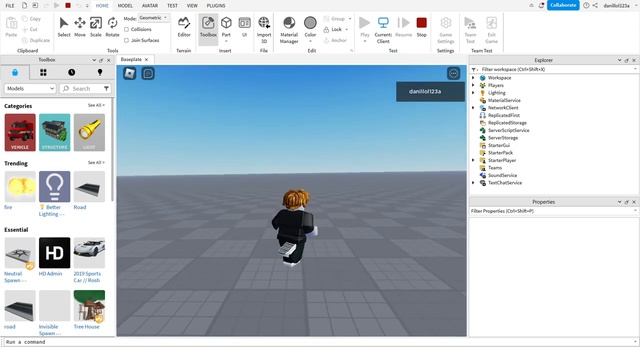Image resolution: width=640 pixels, height=360 pixels.
Task: Select the 2019 Sports Car model
Action: pyautogui.click(x=89, y=260)
